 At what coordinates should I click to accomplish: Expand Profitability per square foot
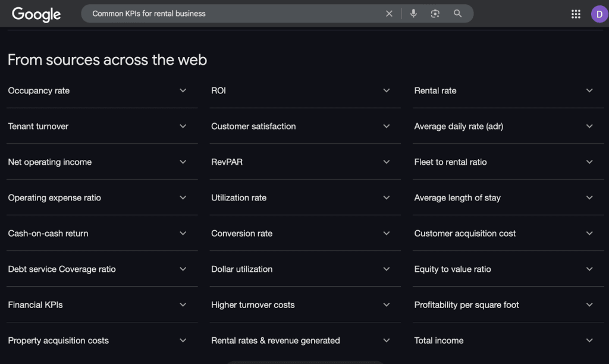(x=589, y=305)
